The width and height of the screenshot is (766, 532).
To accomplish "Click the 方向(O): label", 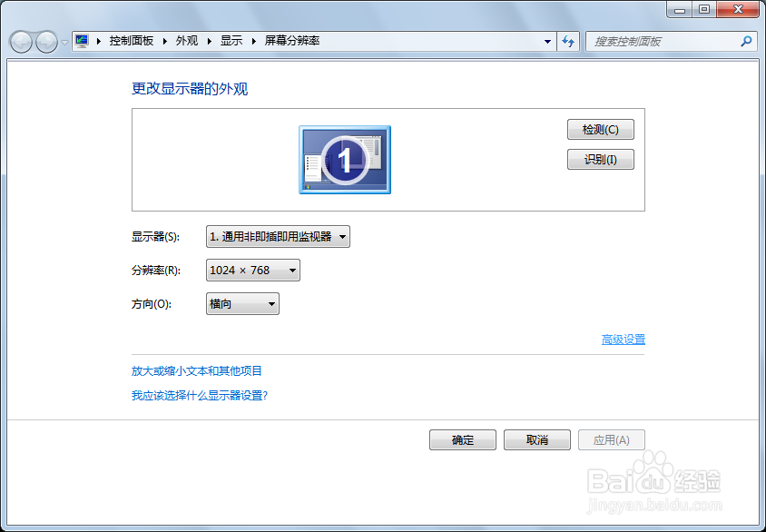I will [151, 304].
